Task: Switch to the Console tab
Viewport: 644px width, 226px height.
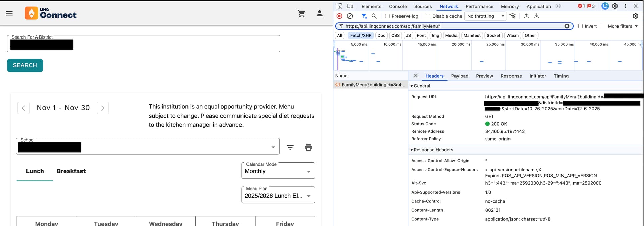Action: point(398,6)
